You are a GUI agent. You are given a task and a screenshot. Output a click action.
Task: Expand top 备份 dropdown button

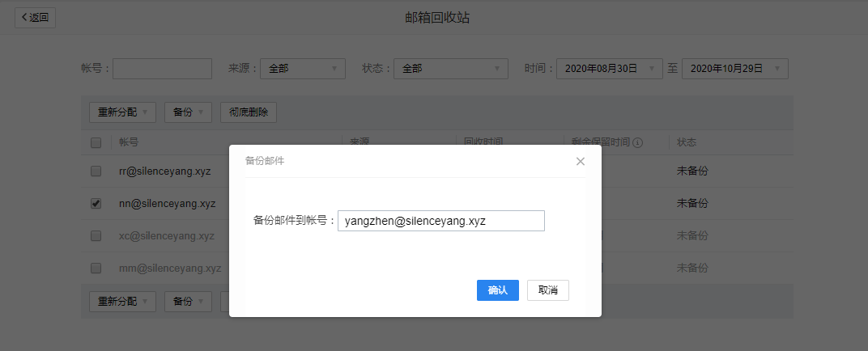click(x=188, y=112)
